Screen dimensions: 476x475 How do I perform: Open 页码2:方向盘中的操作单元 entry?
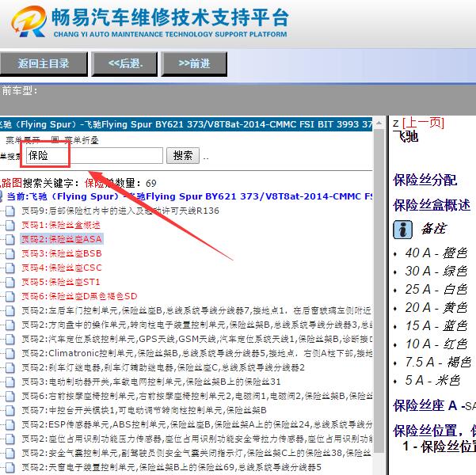point(196,325)
